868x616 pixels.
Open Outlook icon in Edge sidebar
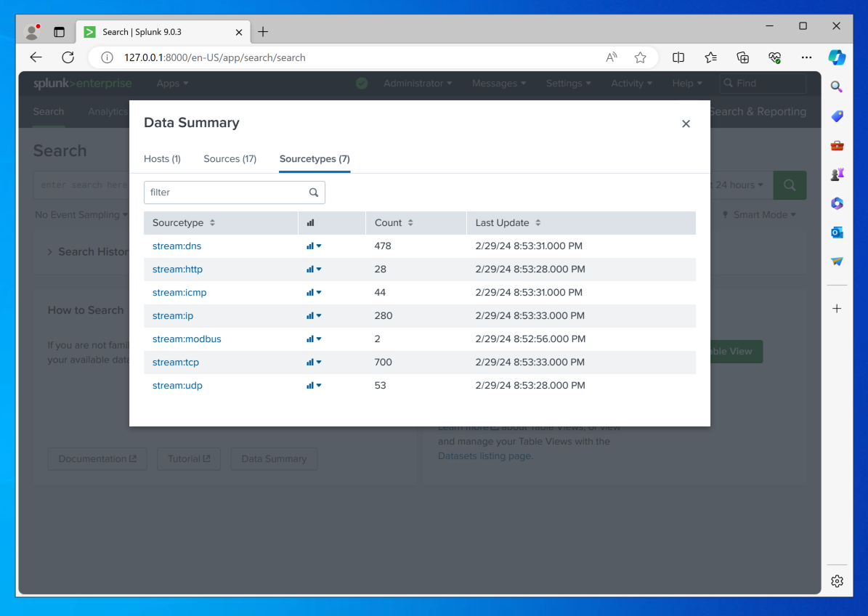(x=837, y=232)
